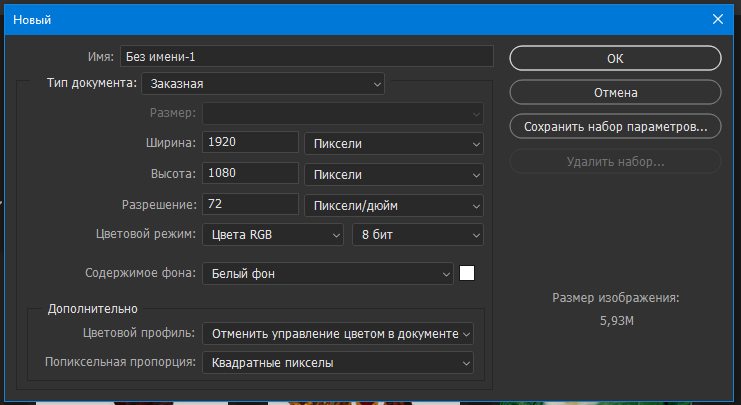Click the Разрешение value field
Viewport: 741px width, 405px height.
click(x=250, y=204)
